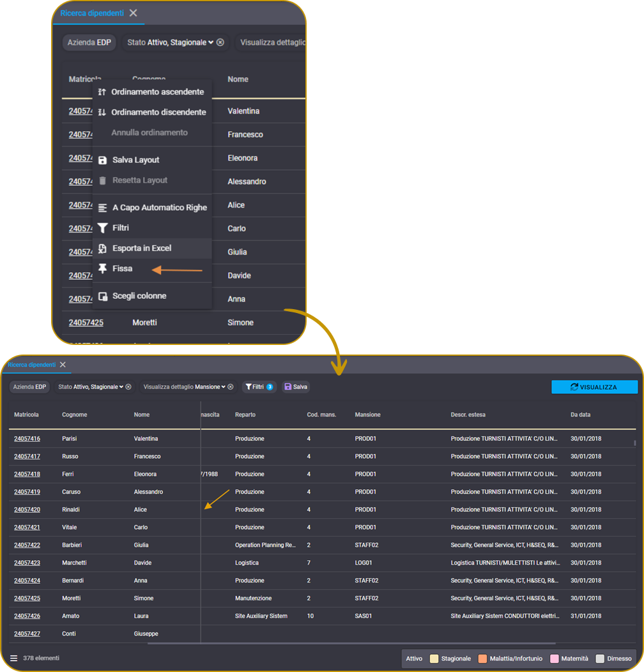Clear the Stato filter in the lower window

coord(128,387)
